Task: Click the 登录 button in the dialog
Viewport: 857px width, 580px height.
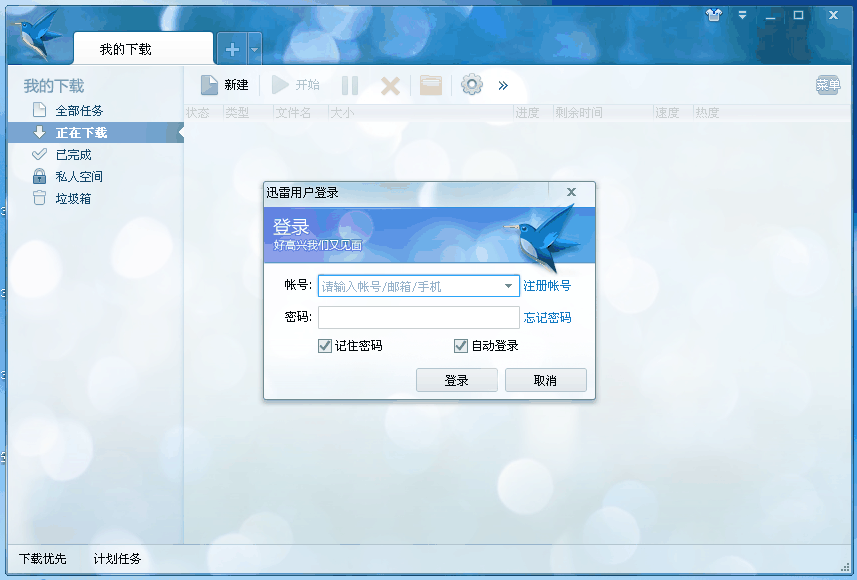Action: (x=457, y=380)
